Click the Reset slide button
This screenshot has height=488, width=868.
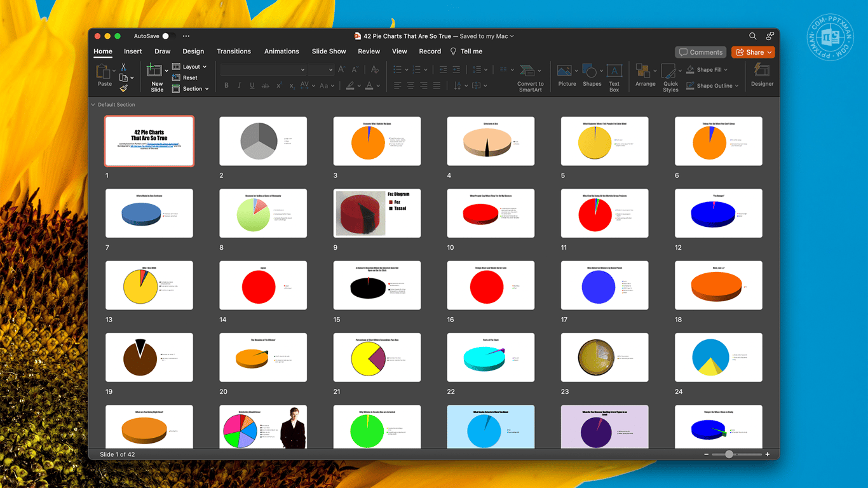[186, 78]
